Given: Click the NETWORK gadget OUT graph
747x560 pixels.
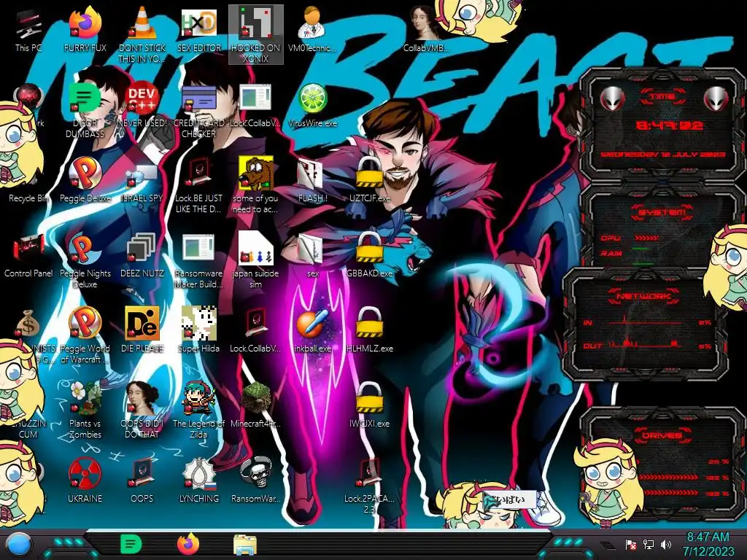Looking at the screenshot, I should [x=643, y=344].
